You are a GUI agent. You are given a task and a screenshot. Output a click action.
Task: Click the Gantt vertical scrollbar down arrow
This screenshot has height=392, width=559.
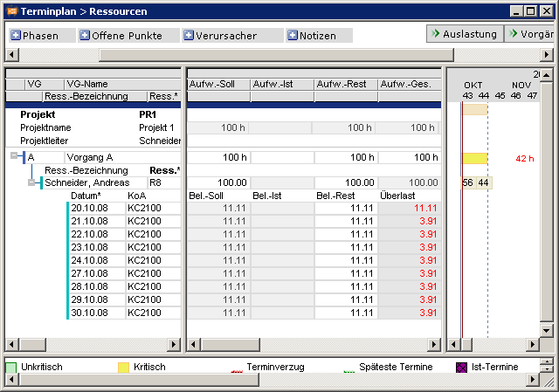click(546, 330)
